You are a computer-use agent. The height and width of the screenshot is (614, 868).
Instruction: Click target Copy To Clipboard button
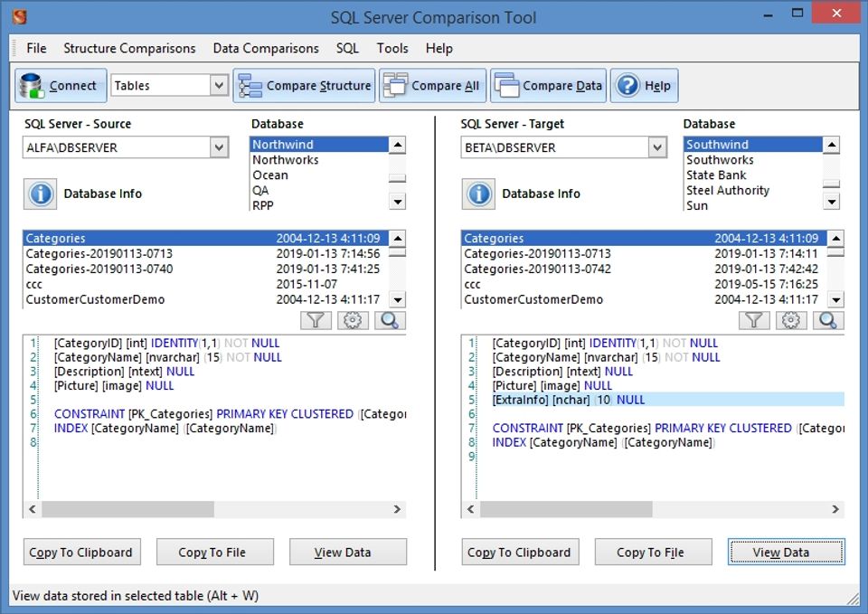pos(521,552)
